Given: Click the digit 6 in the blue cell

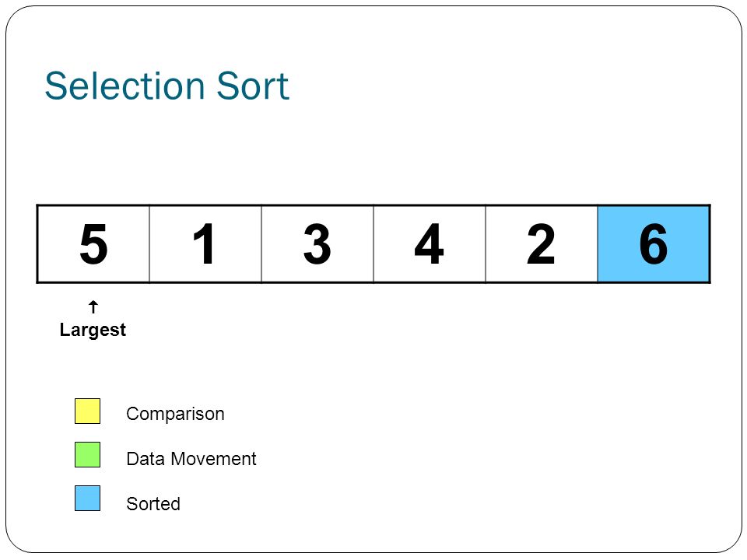Looking at the screenshot, I should point(653,243).
